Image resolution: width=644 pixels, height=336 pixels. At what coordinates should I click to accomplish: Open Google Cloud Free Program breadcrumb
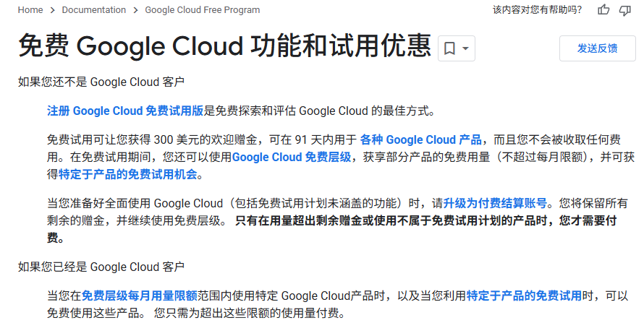[x=202, y=10]
